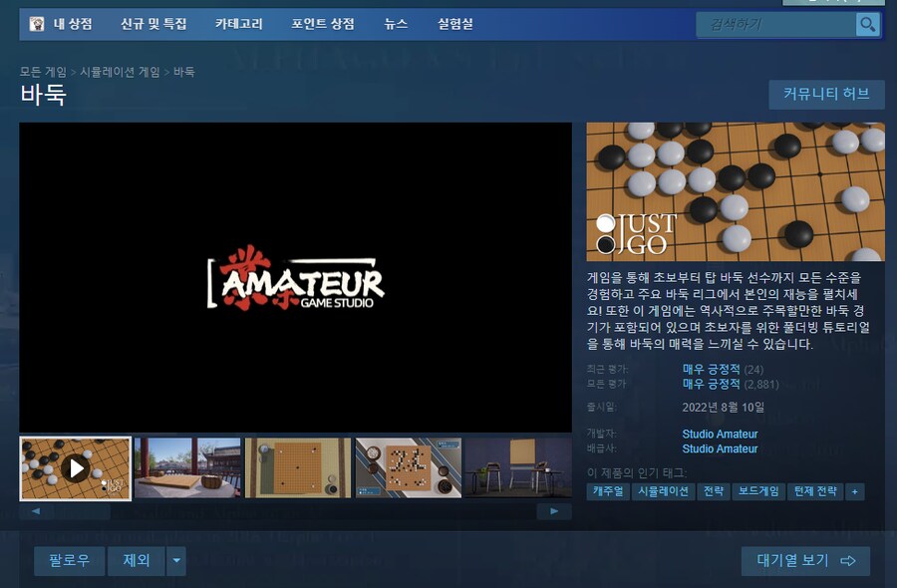
Task: Click 바둑 breadcrumb link
Action: (183, 72)
